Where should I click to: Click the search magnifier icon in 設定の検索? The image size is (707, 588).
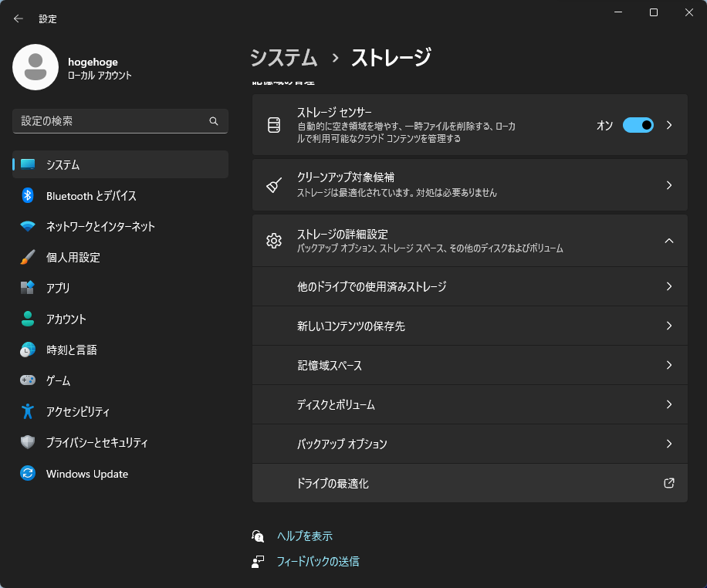pyautogui.click(x=214, y=121)
